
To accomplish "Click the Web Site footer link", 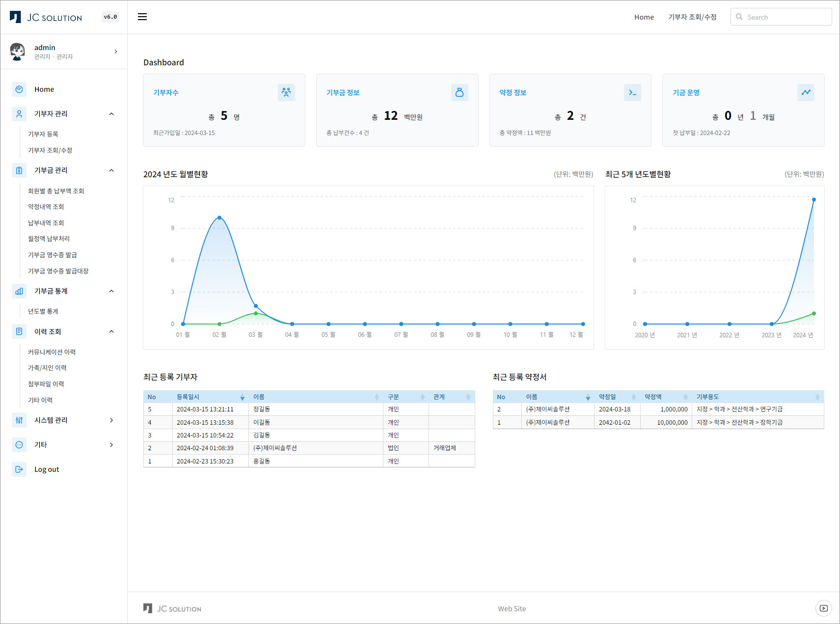I will click(x=512, y=609).
